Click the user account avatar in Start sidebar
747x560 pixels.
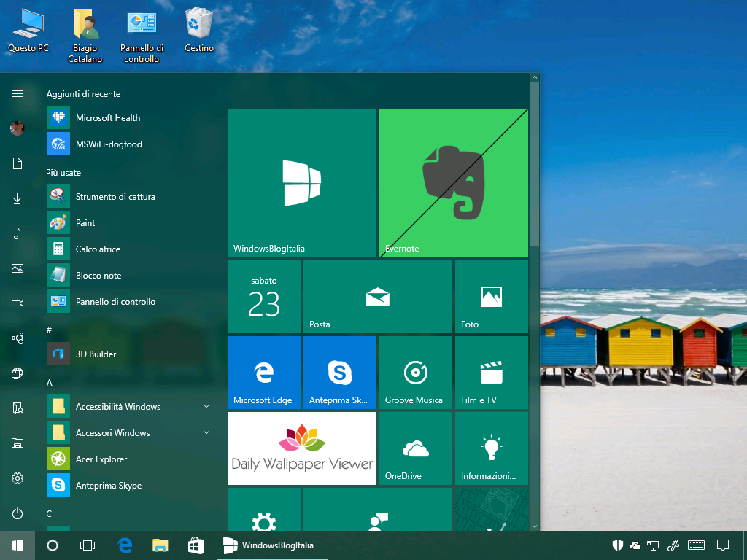coord(18,128)
